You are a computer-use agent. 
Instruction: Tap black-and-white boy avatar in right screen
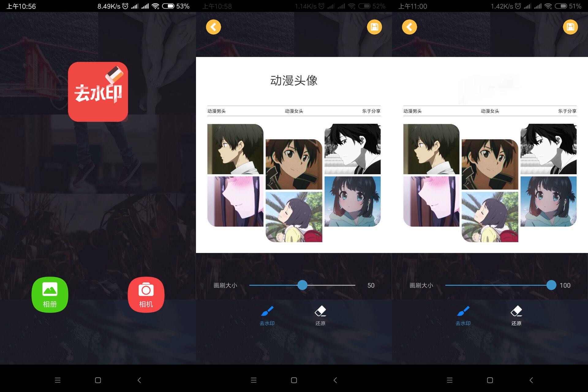548,149
